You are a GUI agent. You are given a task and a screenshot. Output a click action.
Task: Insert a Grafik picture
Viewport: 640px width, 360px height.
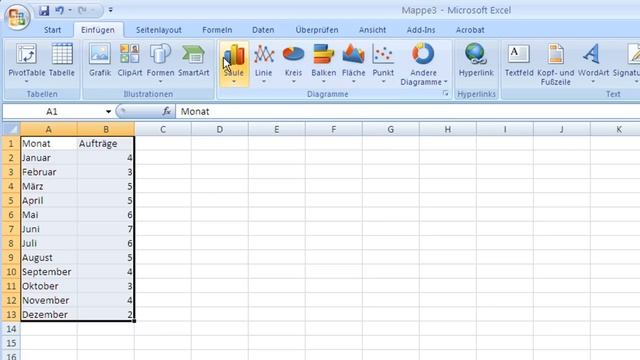(x=100, y=61)
